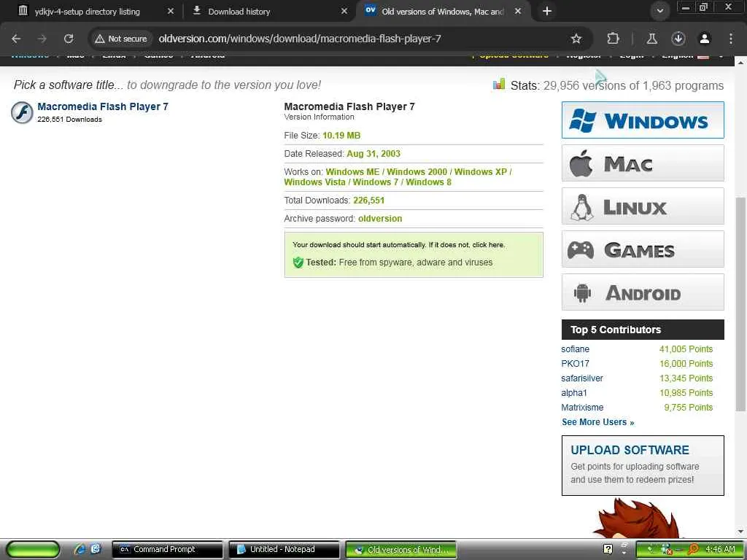Expand the tab search dropdown arrow

point(659,11)
